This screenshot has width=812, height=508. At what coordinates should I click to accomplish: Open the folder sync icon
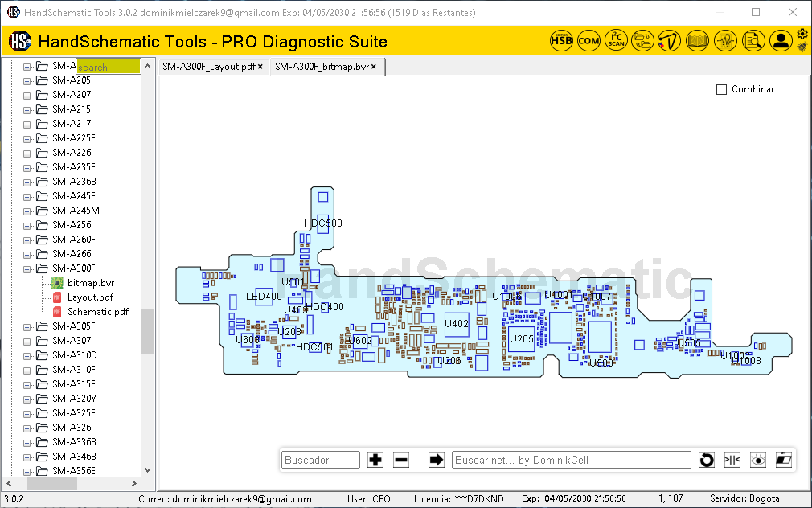click(642, 40)
